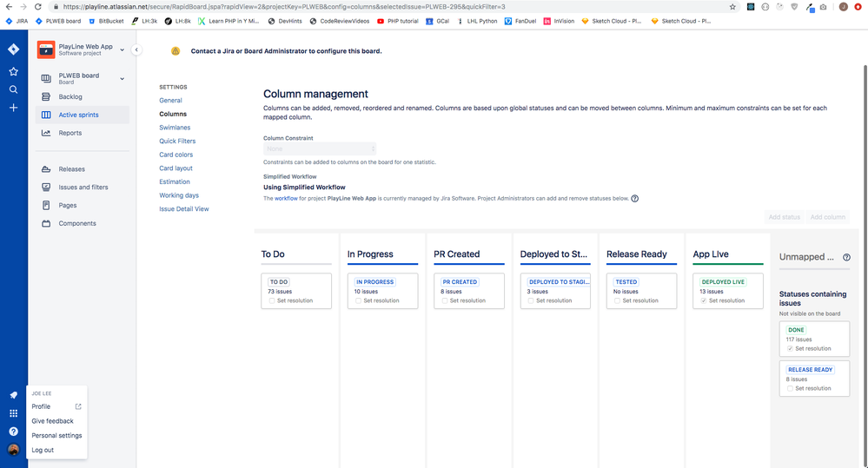The image size is (868, 468).
Task: Open Issue Detail View settings
Action: (x=184, y=209)
